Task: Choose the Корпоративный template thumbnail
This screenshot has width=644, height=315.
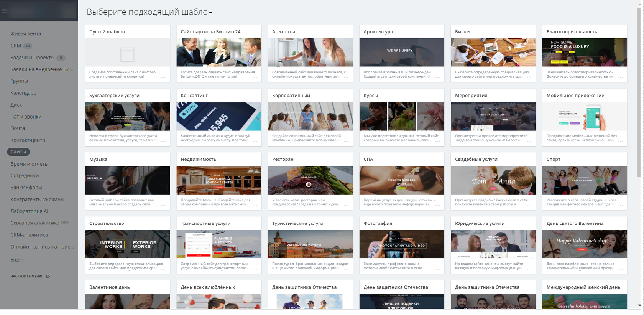Action: click(310, 116)
